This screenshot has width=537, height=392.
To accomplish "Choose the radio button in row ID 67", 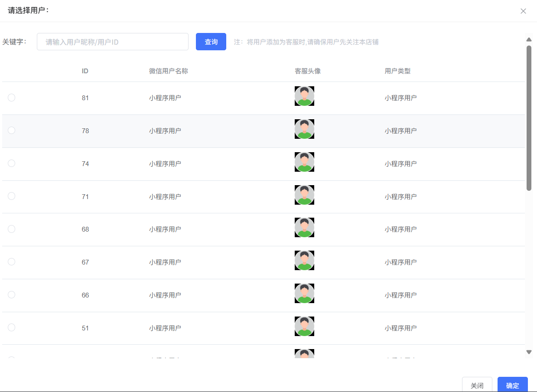I will [11, 262].
